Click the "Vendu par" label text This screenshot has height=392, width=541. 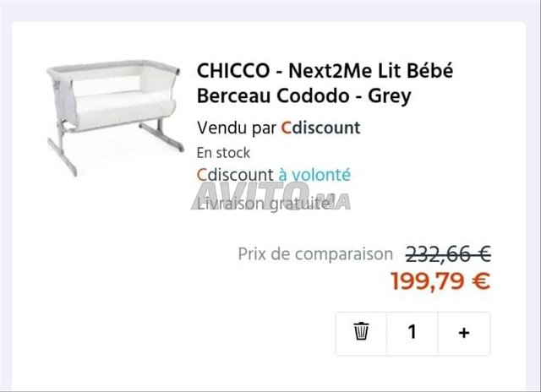236,128
